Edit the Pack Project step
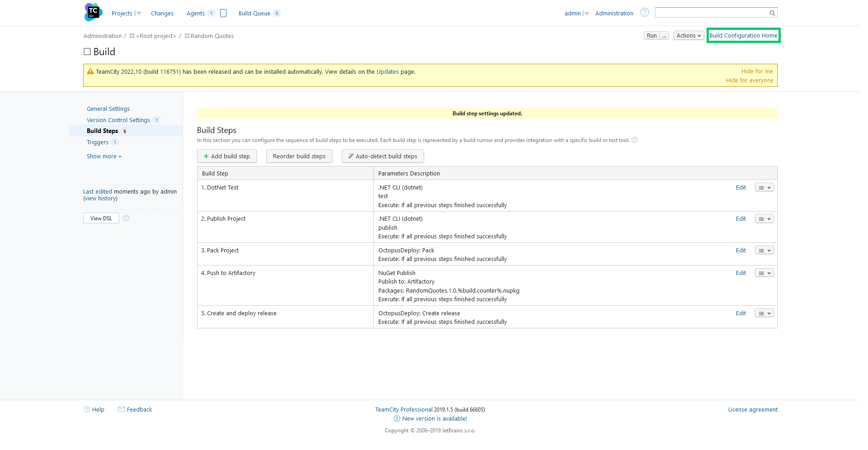868x450 pixels. click(x=741, y=250)
